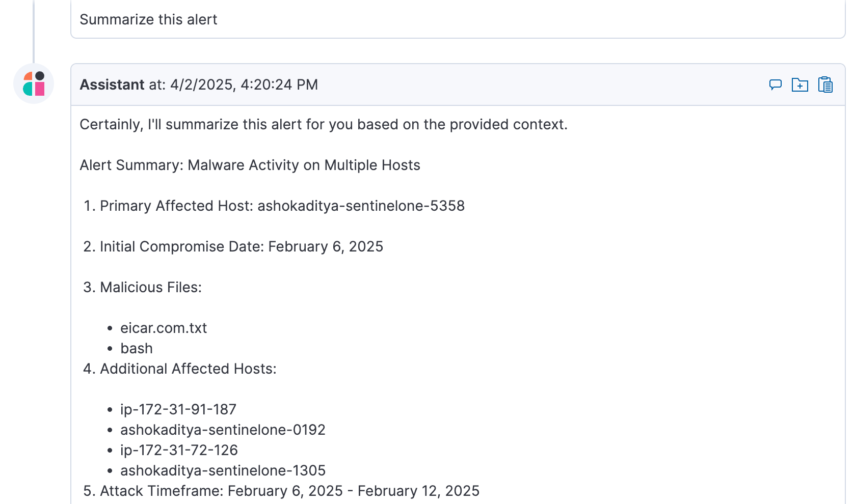The width and height of the screenshot is (853, 504).
Task: Click the eicar.com.txt file entry
Action: click(164, 328)
